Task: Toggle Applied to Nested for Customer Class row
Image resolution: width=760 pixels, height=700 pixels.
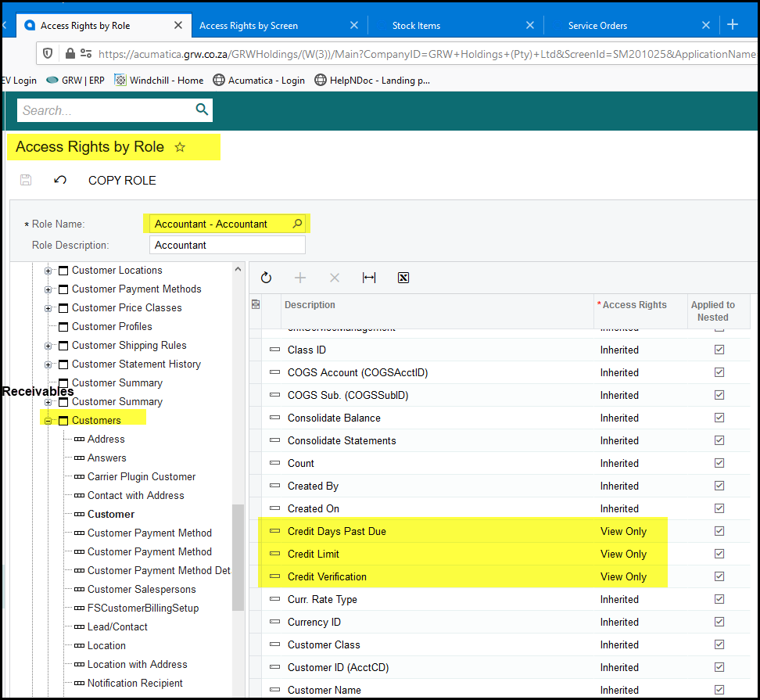Action: 719,644
